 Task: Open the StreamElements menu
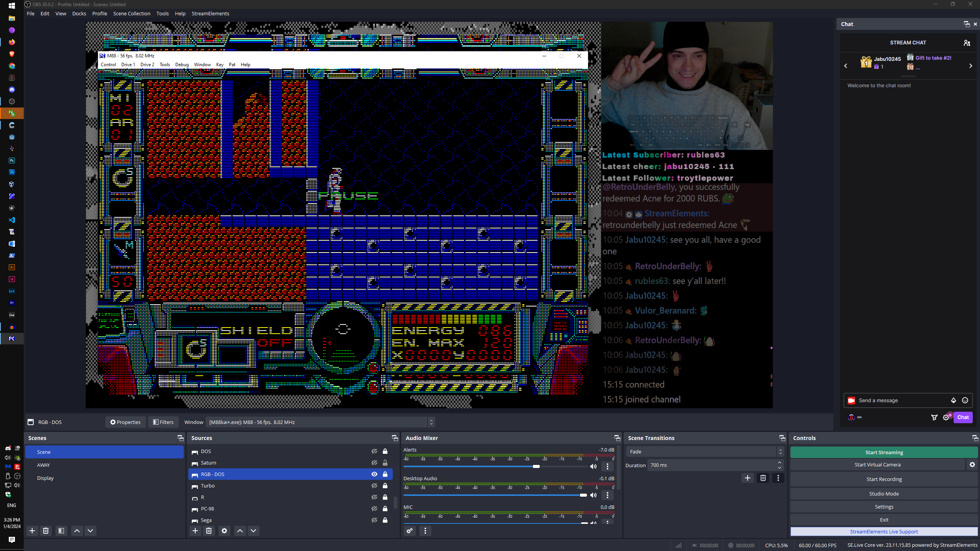click(211, 13)
